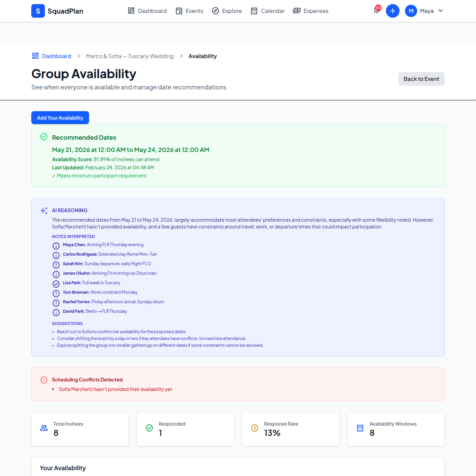Click the check icon beside Lisa Park
The width and height of the screenshot is (476, 476).
pyautogui.click(x=56, y=284)
